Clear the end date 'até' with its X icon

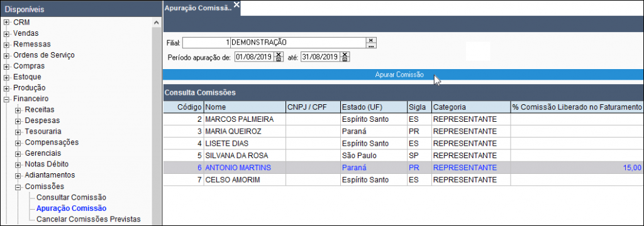[345, 54]
